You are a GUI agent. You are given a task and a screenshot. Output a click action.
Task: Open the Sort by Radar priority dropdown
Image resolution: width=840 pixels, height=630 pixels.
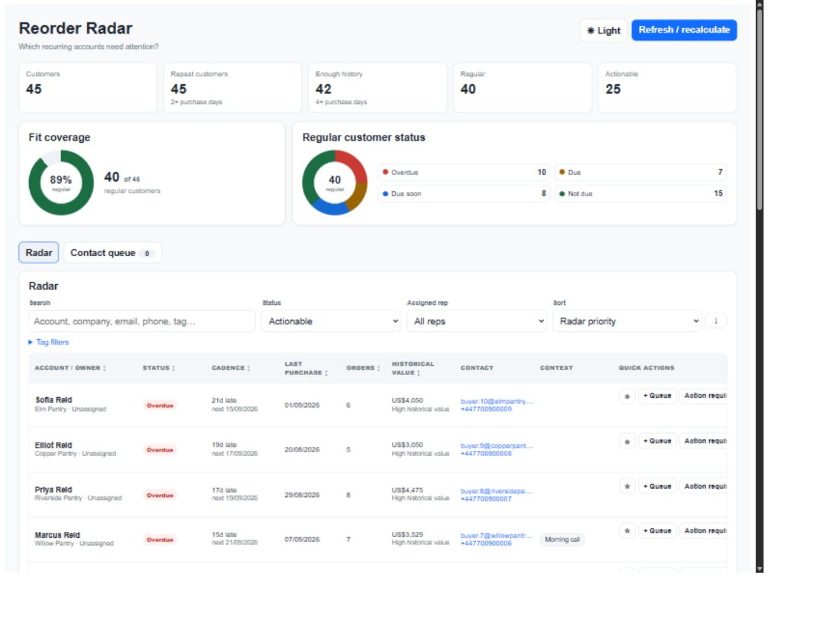pyautogui.click(x=627, y=321)
